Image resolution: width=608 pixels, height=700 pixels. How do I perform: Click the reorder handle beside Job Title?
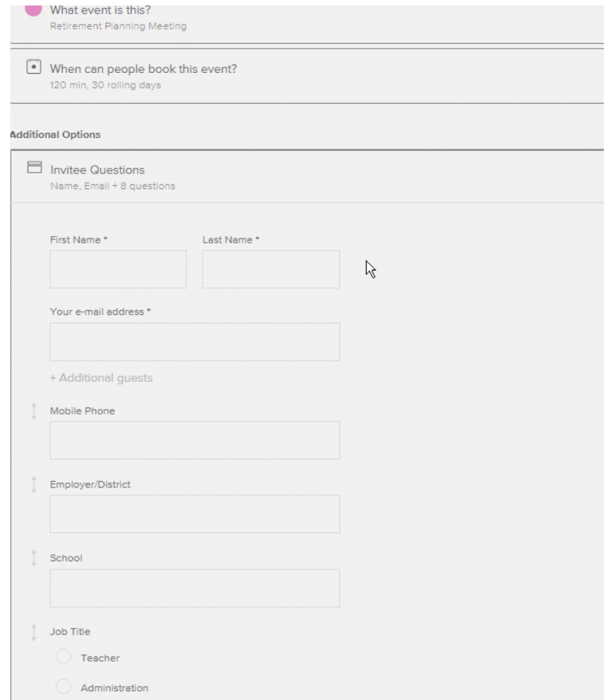[34, 632]
